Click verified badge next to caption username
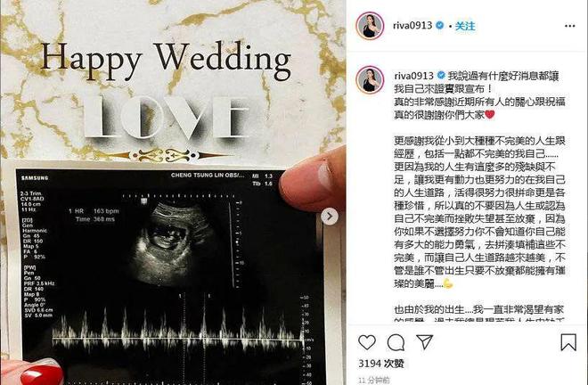Image resolution: width=588 pixels, height=385 pixels. [x=441, y=76]
